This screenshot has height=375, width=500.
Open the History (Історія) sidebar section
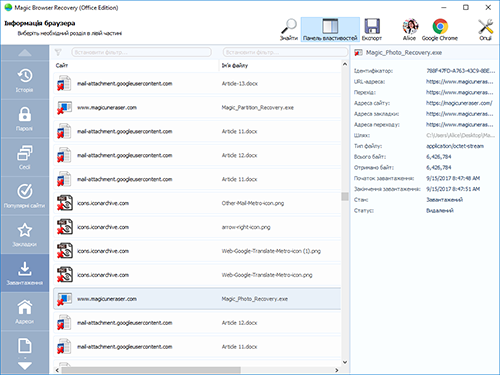[x=25, y=80]
